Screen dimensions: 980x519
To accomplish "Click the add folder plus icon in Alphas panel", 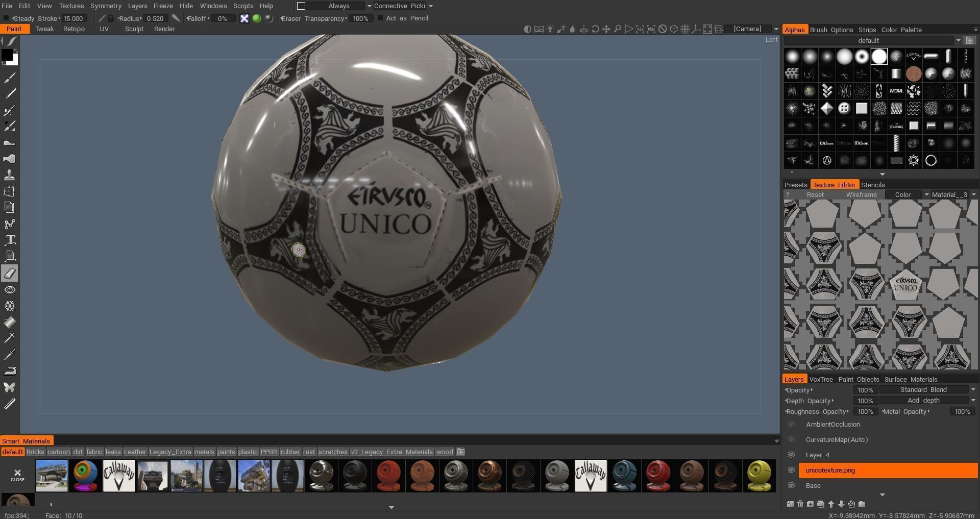I will (970, 40).
